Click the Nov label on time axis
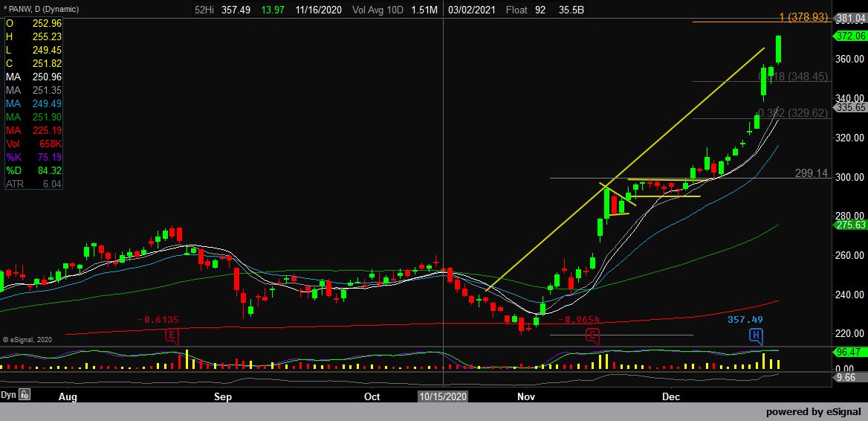868x421 pixels. [526, 396]
